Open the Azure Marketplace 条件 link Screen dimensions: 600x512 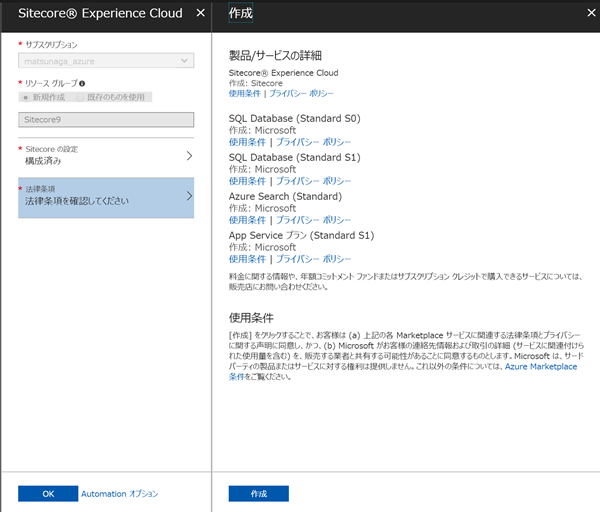point(541,367)
